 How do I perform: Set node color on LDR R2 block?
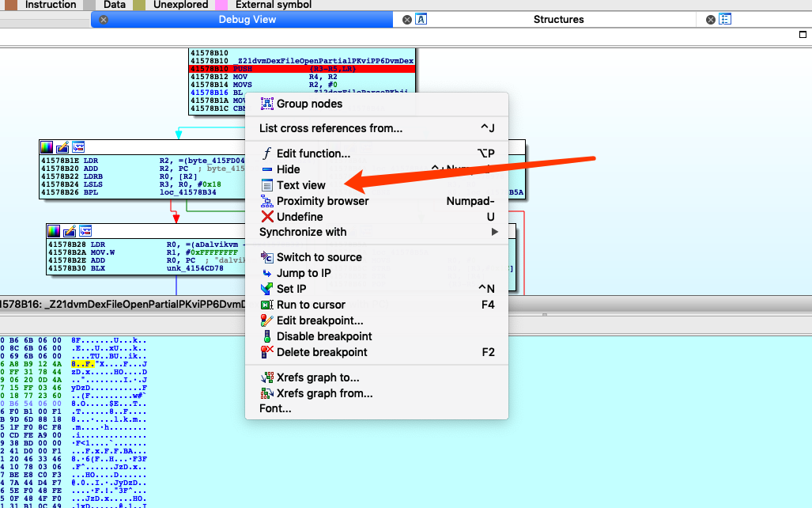point(47,147)
